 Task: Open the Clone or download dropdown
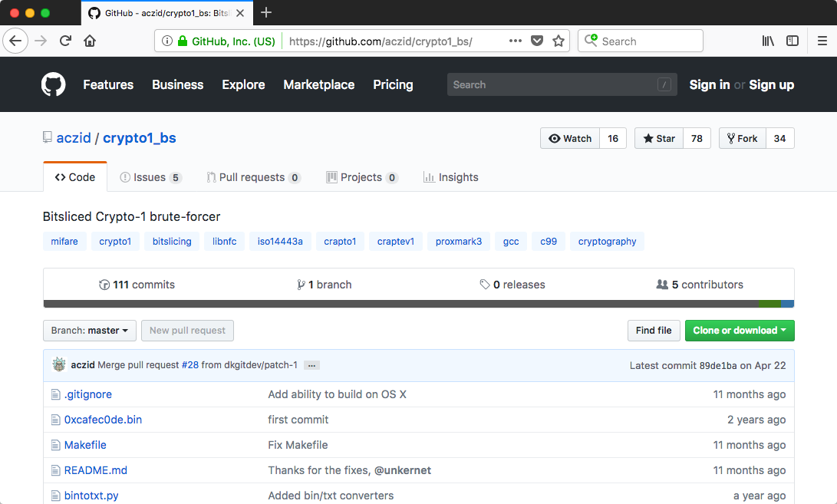(739, 331)
